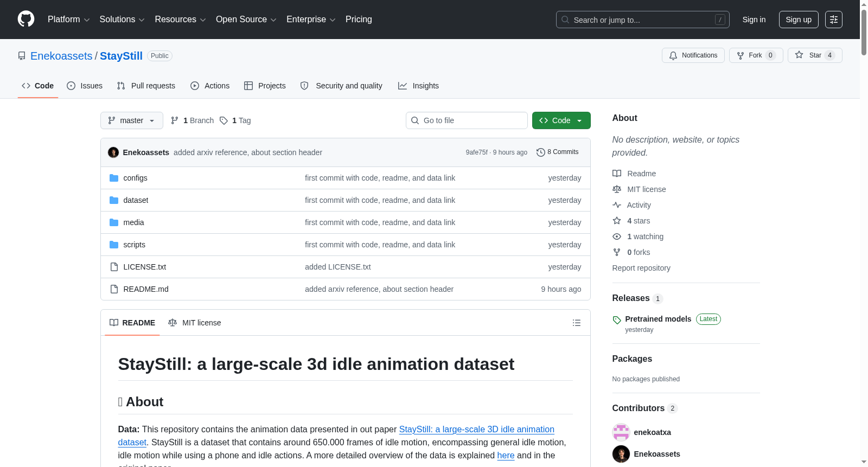The width and height of the screenshot is (868, 467).
Task: Click the Enekoassets commit author avatar
Action: 113,152
